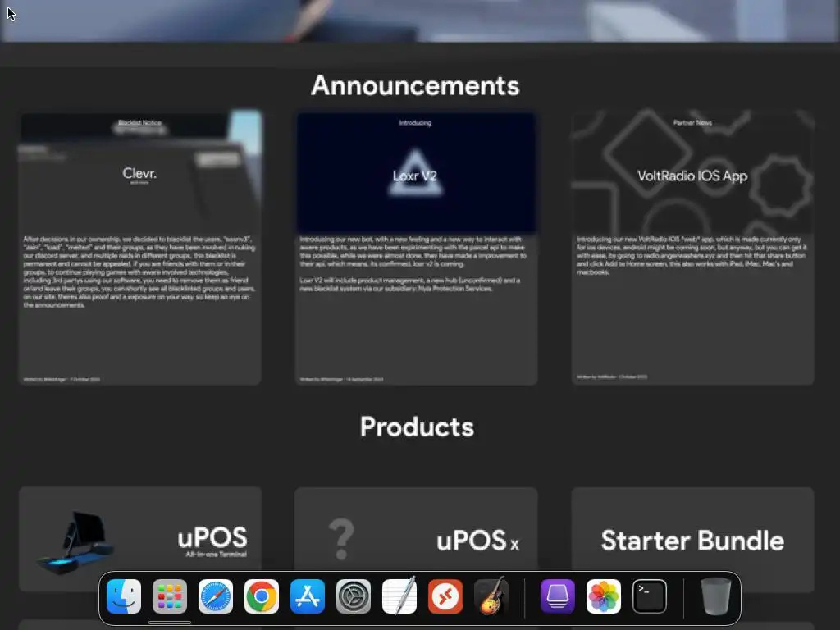Click the blacklist announcement body paragraph

point(139,272)
